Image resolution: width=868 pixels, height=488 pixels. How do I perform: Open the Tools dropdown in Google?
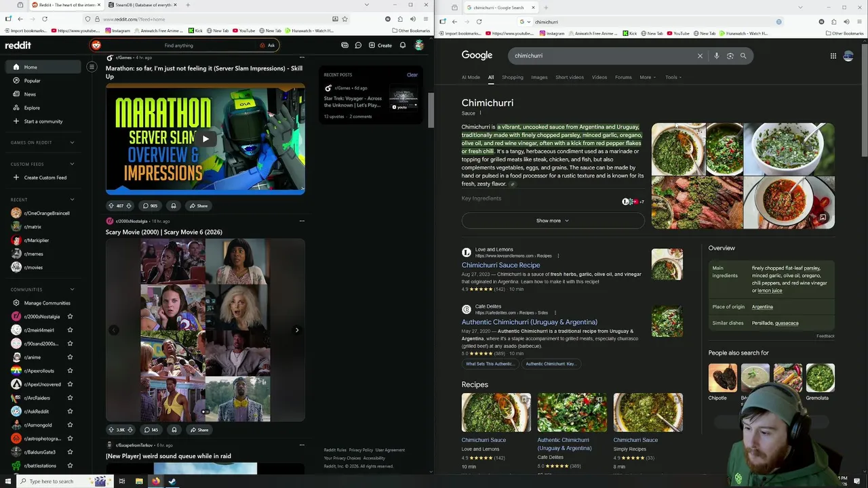pyautogui.click(x=673, y=77)
